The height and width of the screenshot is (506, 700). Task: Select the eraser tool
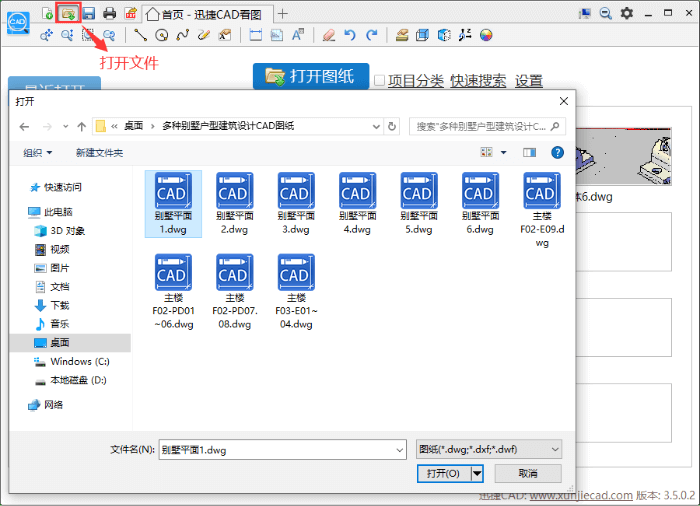[x=329, y=35]
